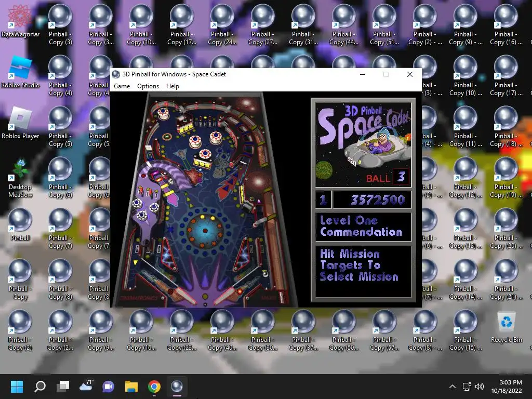The width and height of the screenshot is (532, 399).
Task: Select the Pinball - Copy (15) shortcut
Action: point(465,330)
